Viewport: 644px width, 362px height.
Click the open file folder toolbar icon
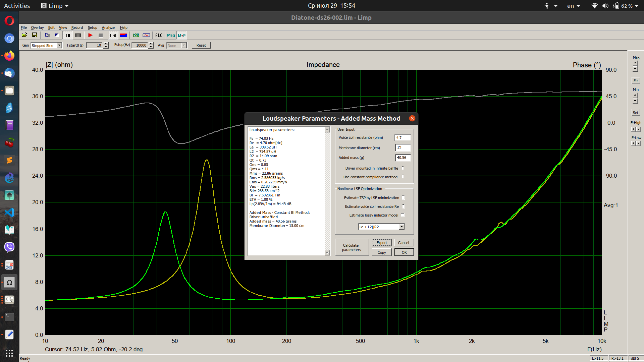pos(24,35)
